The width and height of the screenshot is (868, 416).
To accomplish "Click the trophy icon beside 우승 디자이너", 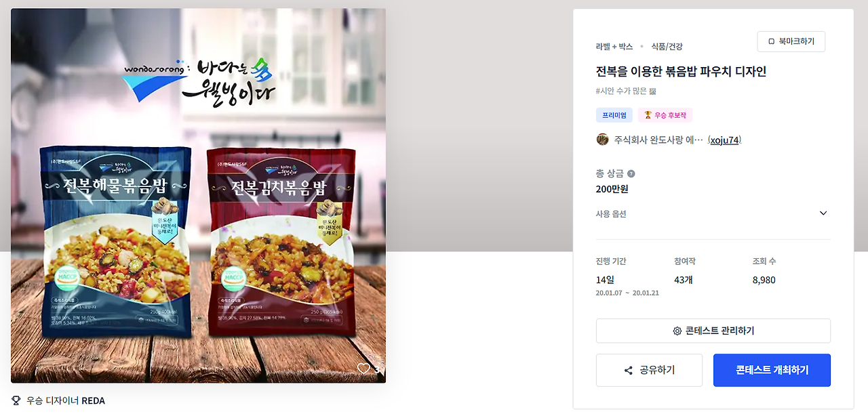I will (x=16, y=400).
